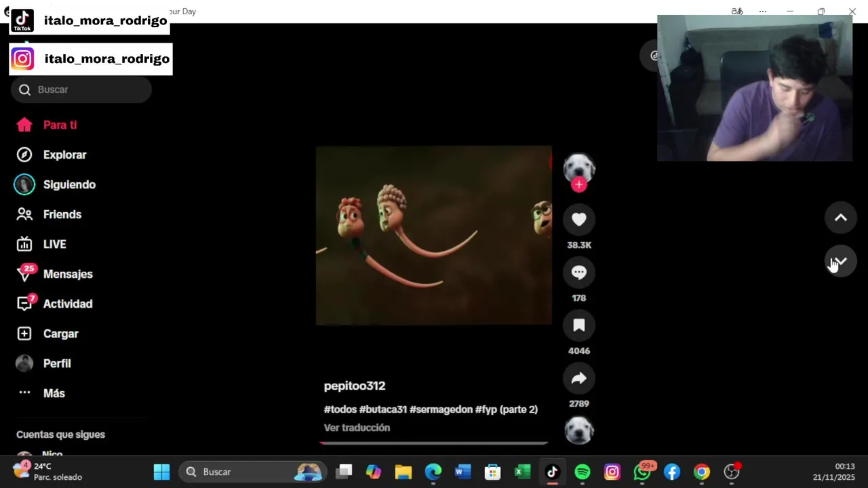
Task: Like the video with heart icon
Action: pos(579,220)
